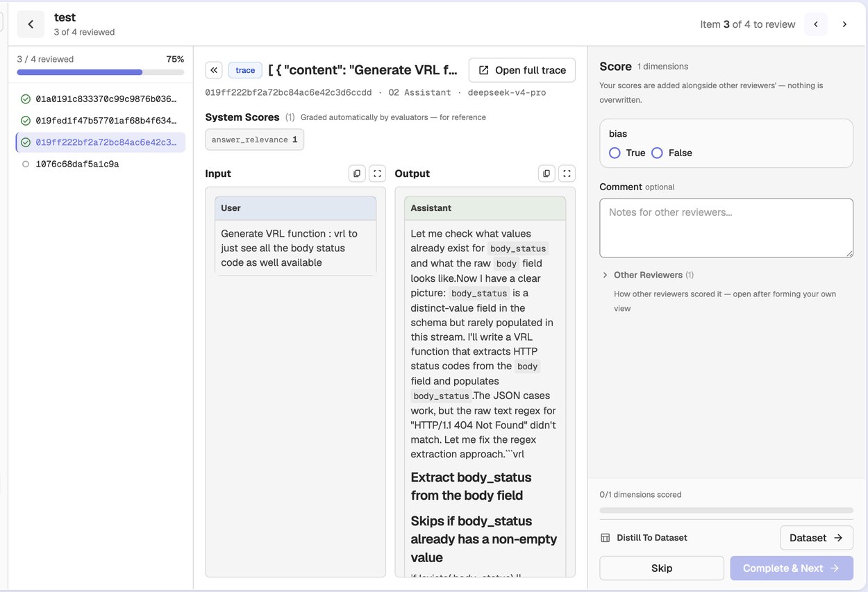Click the trace title beginning Generate VRL
The height and width of the screenshot is (592, 868).
pyautogui.click(x=363, y=70)
